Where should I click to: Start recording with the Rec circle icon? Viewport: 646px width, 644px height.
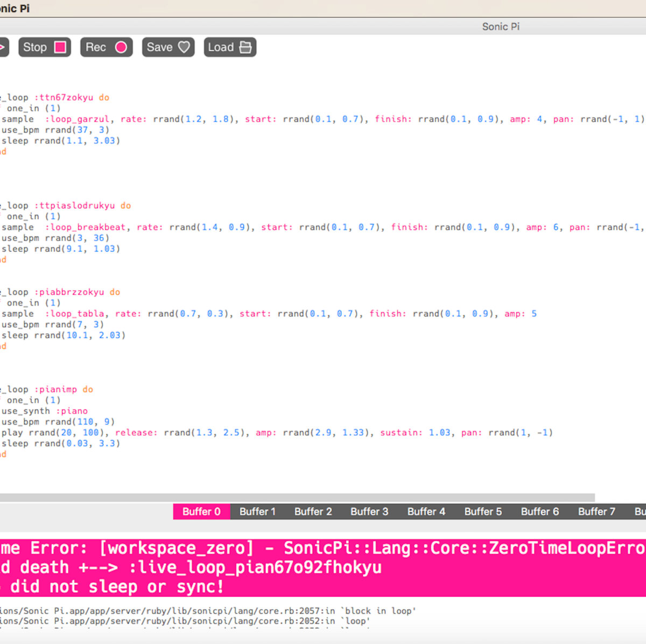click(x=121, y=47)
